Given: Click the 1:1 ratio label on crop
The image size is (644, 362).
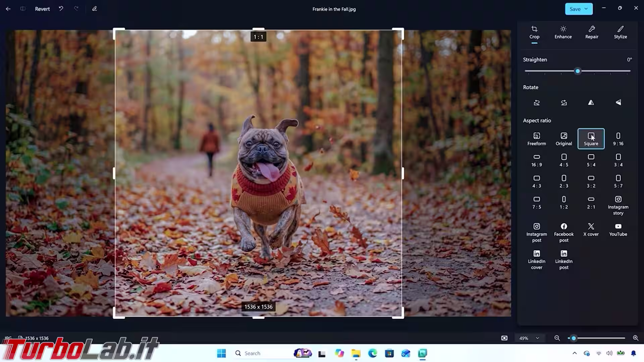Looking at the screenshot, I should click(x=258, y=37).
